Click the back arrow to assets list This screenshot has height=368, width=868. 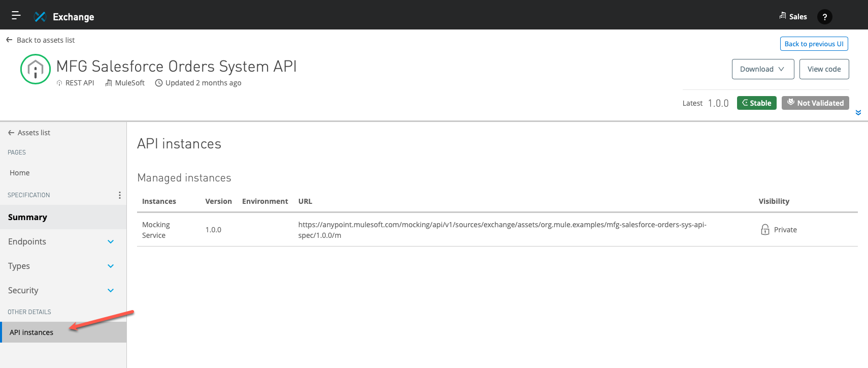click(x=9, y=40)
